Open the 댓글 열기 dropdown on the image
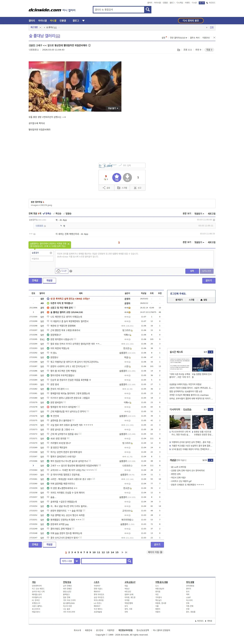244x644 pixels. 113,108
